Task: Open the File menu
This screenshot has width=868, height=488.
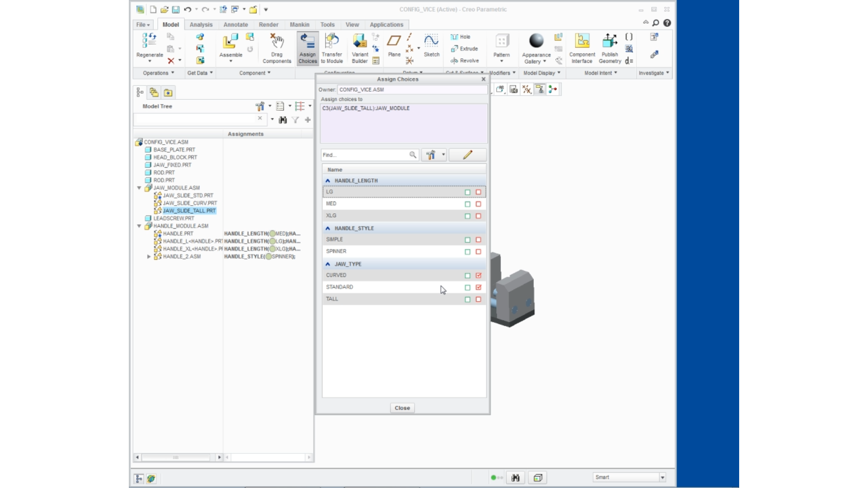Action: click(x=143, y=25)
